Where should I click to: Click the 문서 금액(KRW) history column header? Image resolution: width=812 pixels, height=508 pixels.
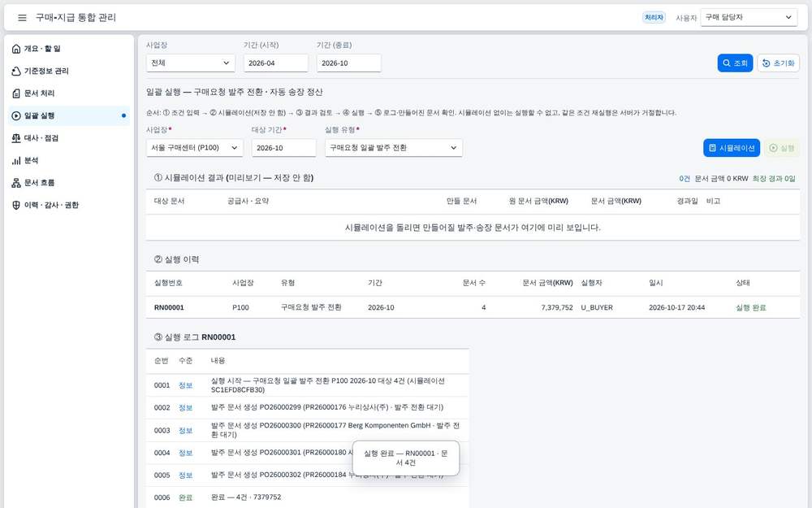pyautogui.click(x=547, y=283)
